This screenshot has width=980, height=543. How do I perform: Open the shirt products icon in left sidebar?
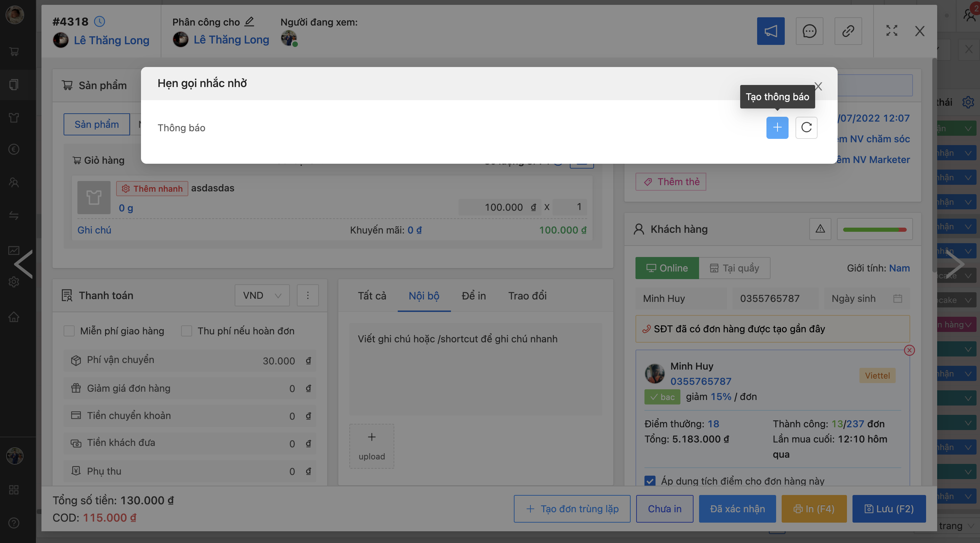[x=14, y=117]
